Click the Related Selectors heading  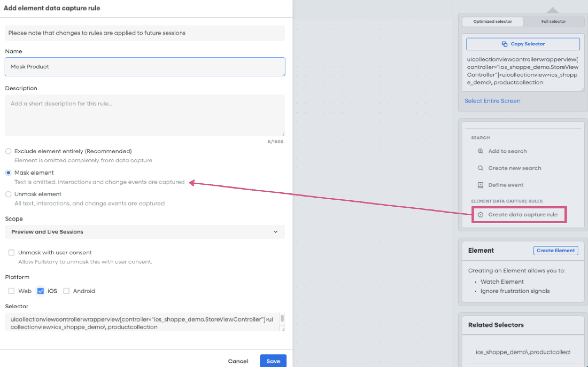click(x=496, y=325)
